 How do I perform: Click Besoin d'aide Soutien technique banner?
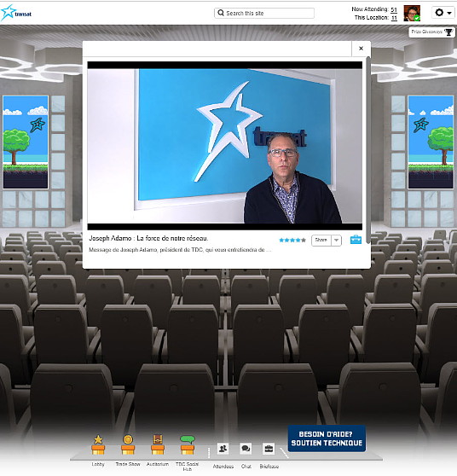[327, 438]
